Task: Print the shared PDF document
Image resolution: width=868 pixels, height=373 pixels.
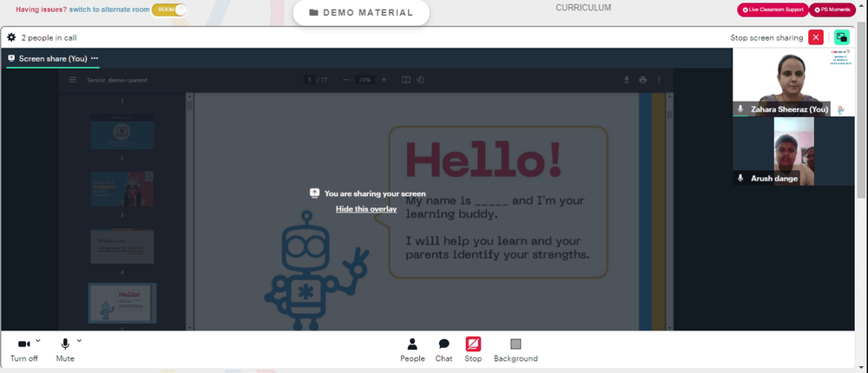Action: (x=642, y=80)
